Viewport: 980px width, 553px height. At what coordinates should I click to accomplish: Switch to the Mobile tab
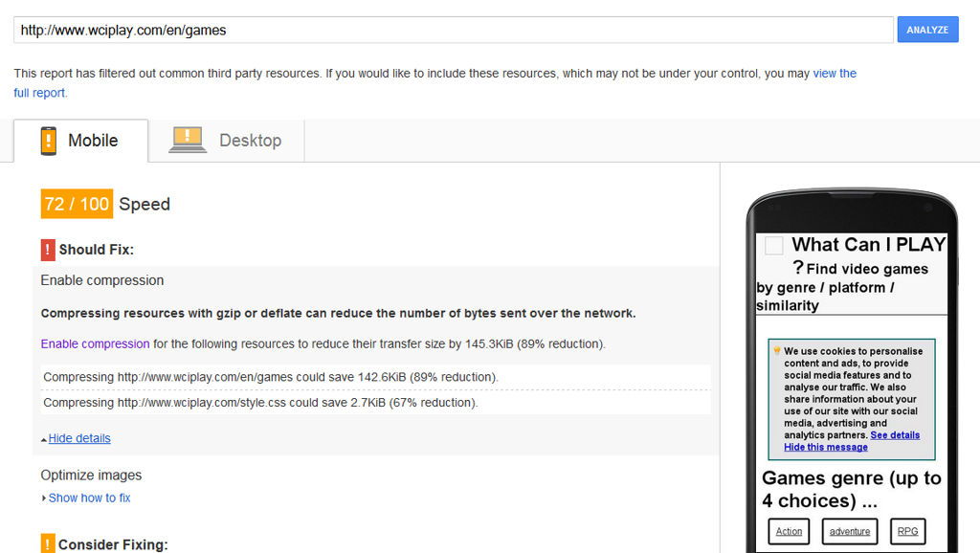click(x=80, y=141)
